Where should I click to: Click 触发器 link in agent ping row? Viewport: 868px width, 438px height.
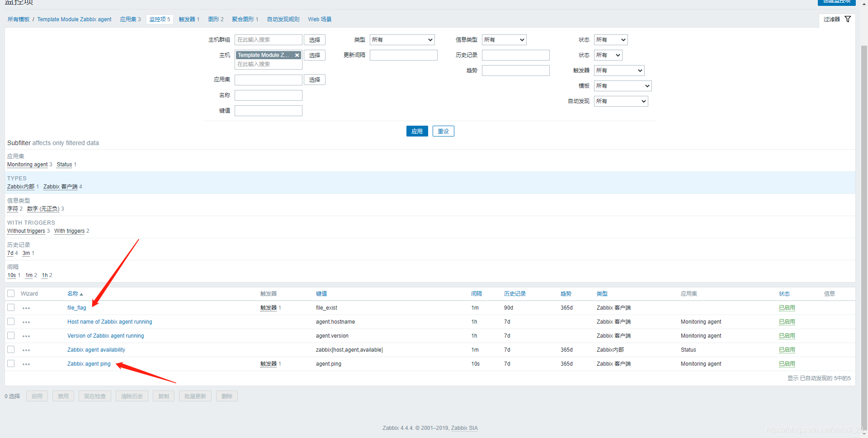pos(268,364)
